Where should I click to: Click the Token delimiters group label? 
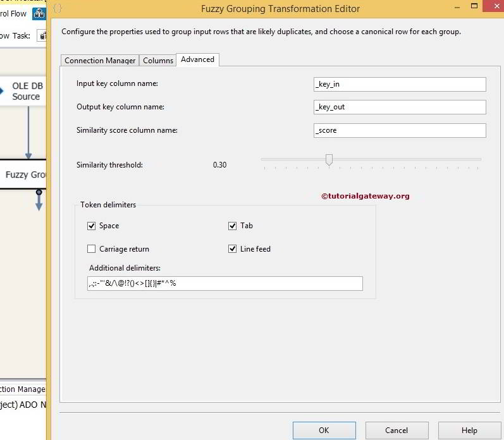(108, 205)
